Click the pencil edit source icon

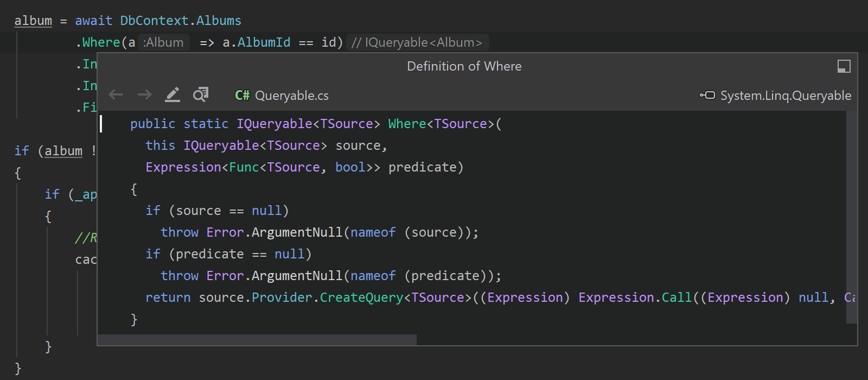pos(173,95)
